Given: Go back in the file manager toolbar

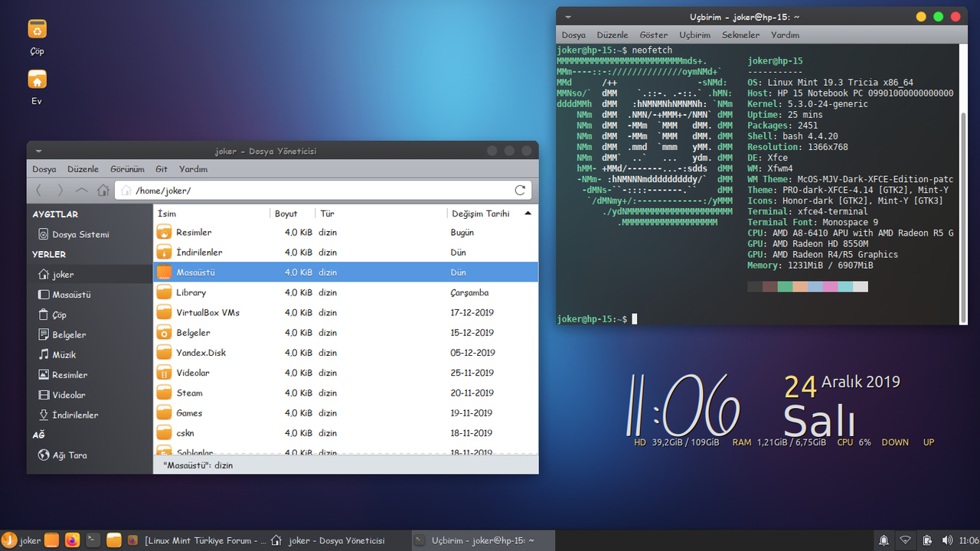Looking at the screenshot, I should pyautogui.click(x=39, y=190).
